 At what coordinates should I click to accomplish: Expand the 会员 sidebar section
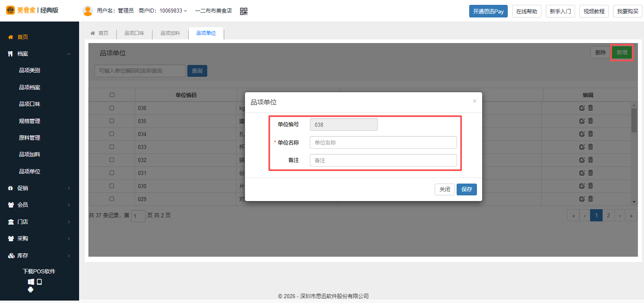39,205
